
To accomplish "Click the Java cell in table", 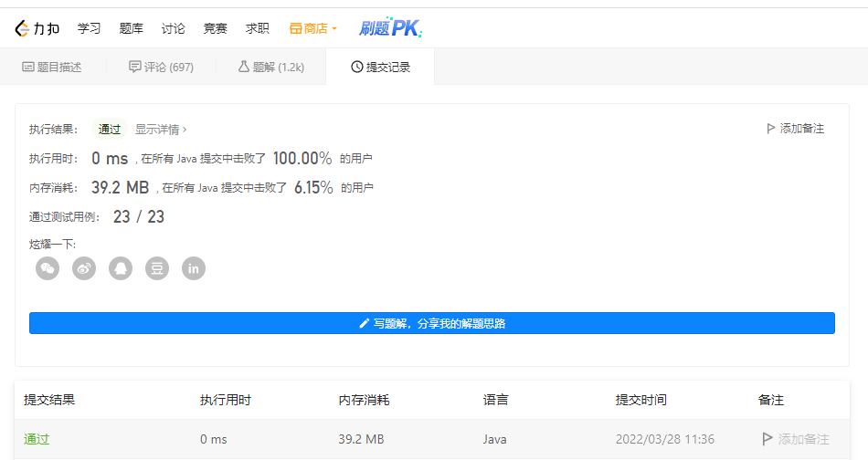I will [x=494, y=440].
